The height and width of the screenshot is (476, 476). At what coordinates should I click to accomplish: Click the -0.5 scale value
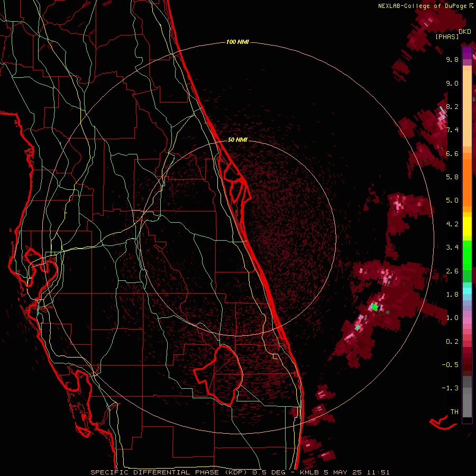450,365
